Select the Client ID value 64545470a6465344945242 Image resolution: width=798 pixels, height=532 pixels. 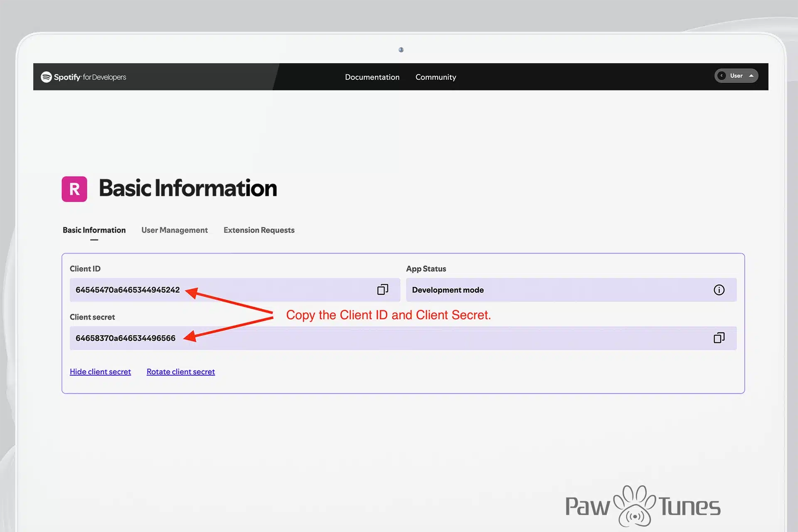pyautogui.click(x=128, y=290)
